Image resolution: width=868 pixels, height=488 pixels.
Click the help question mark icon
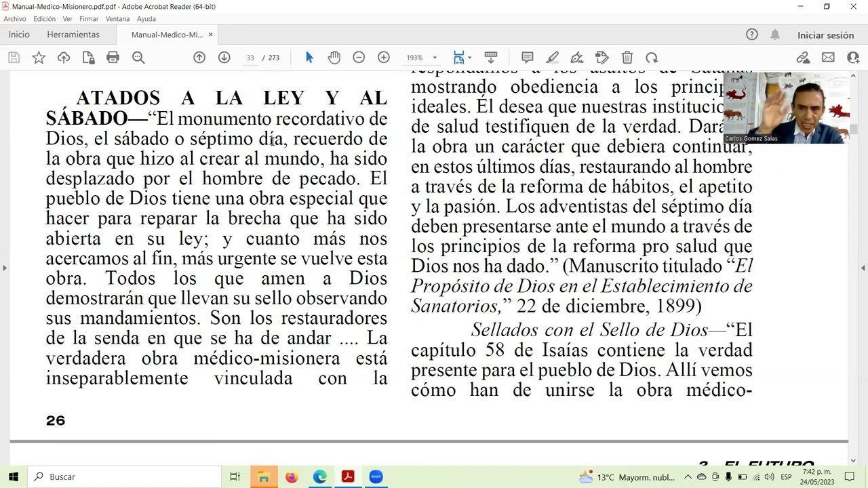click(x=752, y=35)
